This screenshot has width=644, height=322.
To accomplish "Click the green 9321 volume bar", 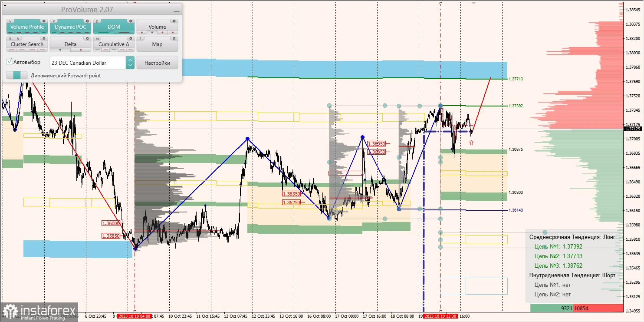I will (552, 308).
